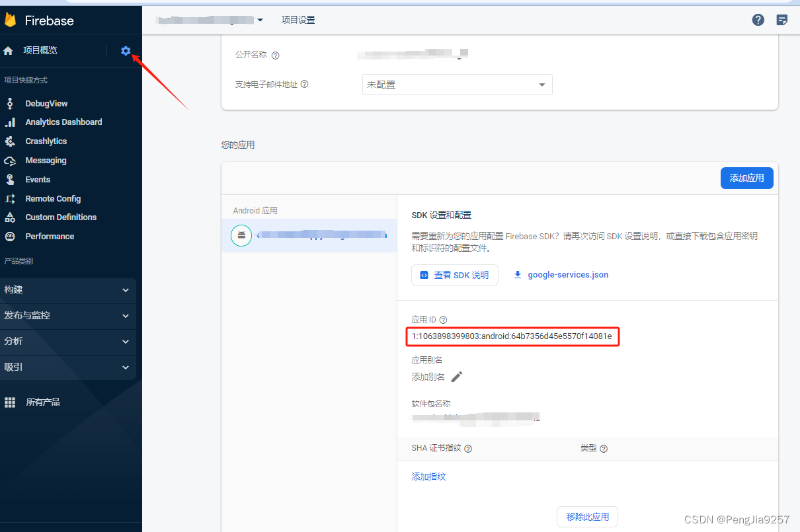Open the 支持电子邮件地址 dropdown showing 未配置
800x532 pixels.
point(457,85)
